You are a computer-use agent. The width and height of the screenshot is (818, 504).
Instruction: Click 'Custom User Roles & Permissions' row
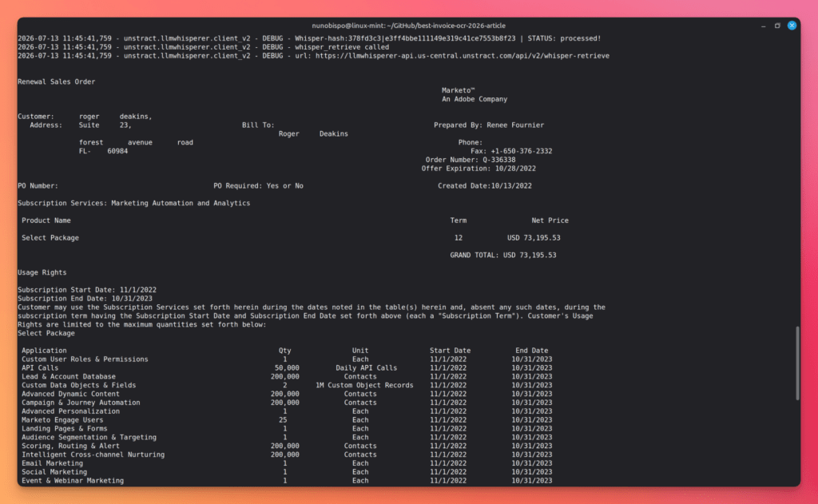click(x=287, y=359)
